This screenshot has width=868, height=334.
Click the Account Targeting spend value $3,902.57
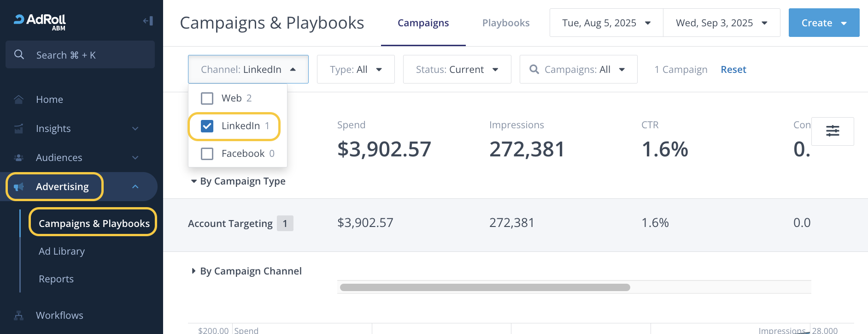click(x=365, y=223)
